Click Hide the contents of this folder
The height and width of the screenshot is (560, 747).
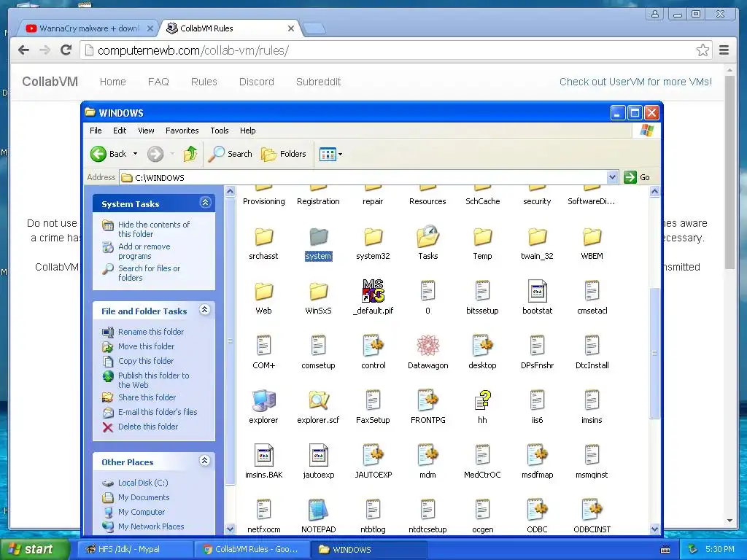point(153,229)
